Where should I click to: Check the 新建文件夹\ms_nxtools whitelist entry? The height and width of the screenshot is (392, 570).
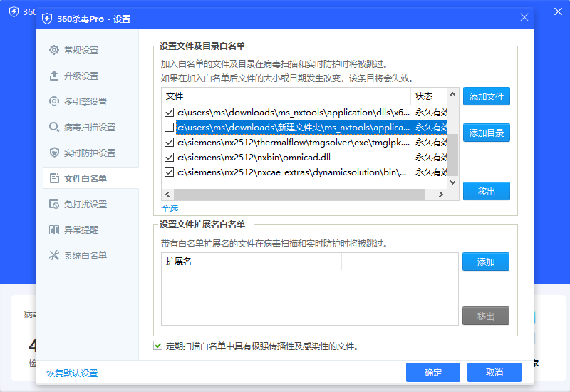tap(169, 128)
